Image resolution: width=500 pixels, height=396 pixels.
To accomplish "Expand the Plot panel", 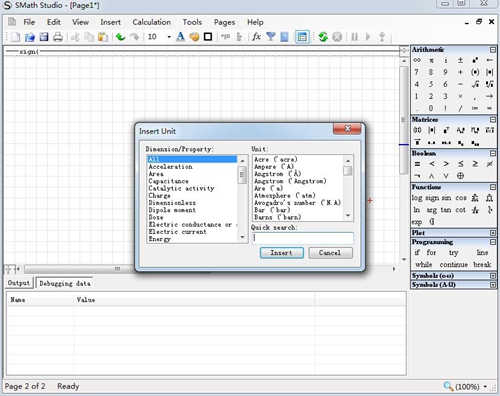I will (493, 233).
